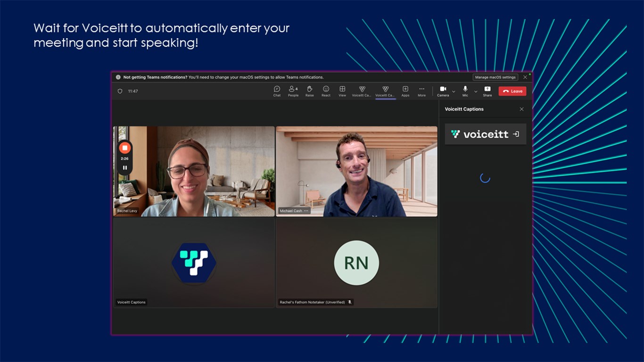Raise your hand in the meeting

click(x=309, y=91)
